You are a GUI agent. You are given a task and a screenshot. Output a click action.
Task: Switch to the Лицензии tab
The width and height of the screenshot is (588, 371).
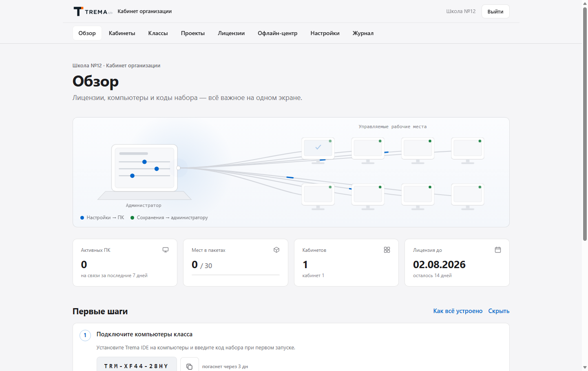point(231,33)
